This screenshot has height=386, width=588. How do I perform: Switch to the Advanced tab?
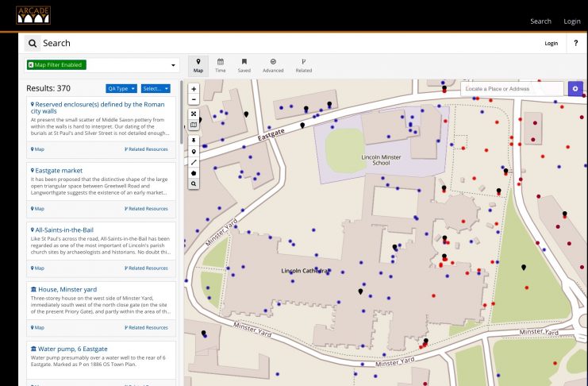click(273, 65)
